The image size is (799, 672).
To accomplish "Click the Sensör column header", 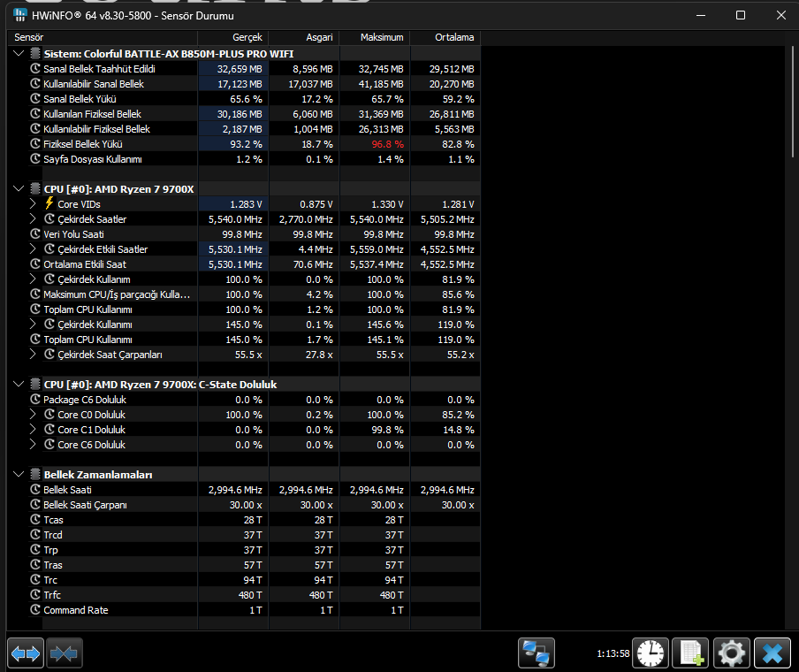I will 103,37.
